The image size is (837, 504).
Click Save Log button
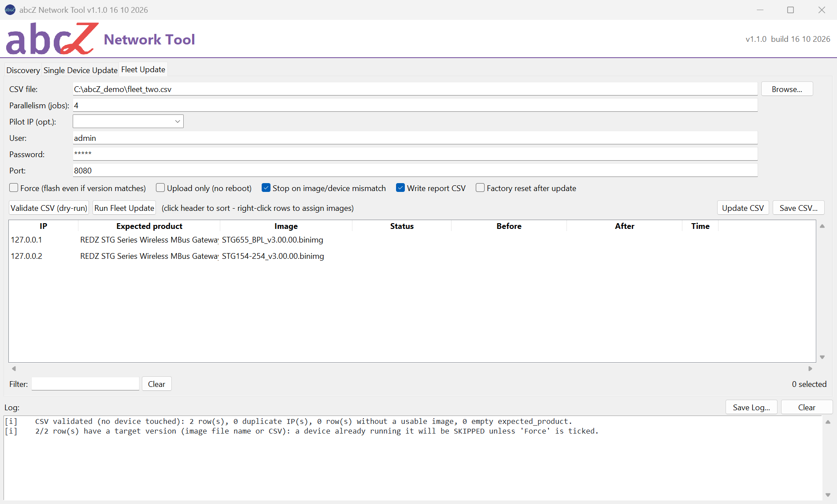(752, 407)
